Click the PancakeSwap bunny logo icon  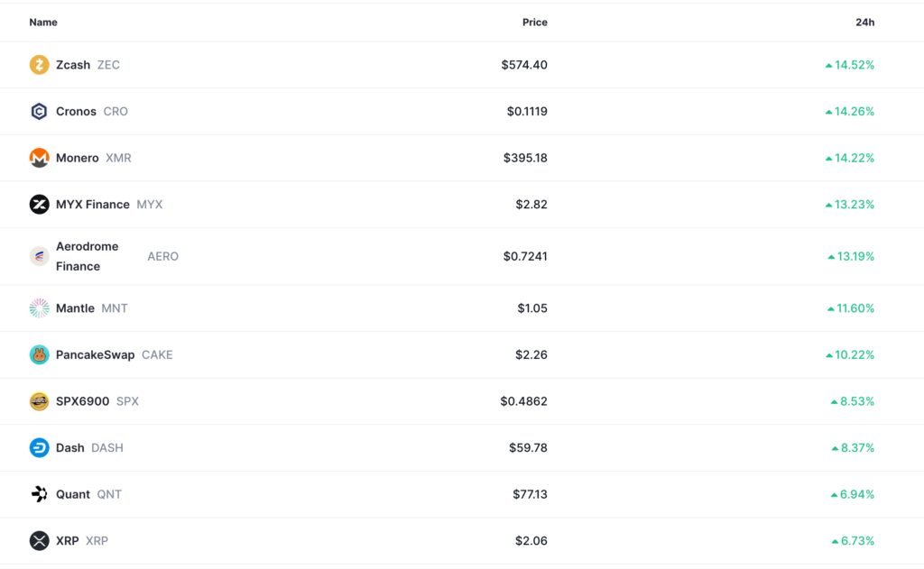[39, 355]
